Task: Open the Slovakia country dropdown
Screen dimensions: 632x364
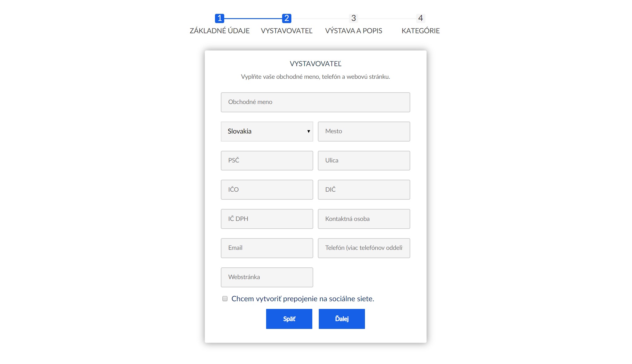Action: click(x=267, y=131)
